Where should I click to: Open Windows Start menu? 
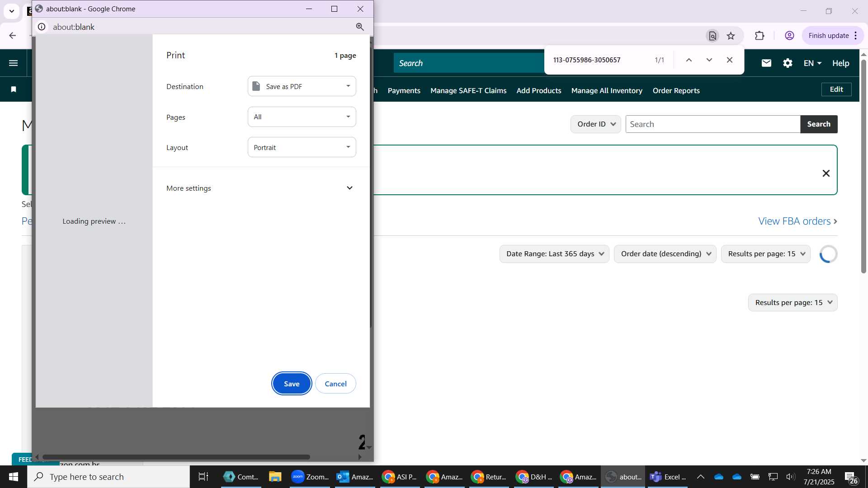[14, 477]
